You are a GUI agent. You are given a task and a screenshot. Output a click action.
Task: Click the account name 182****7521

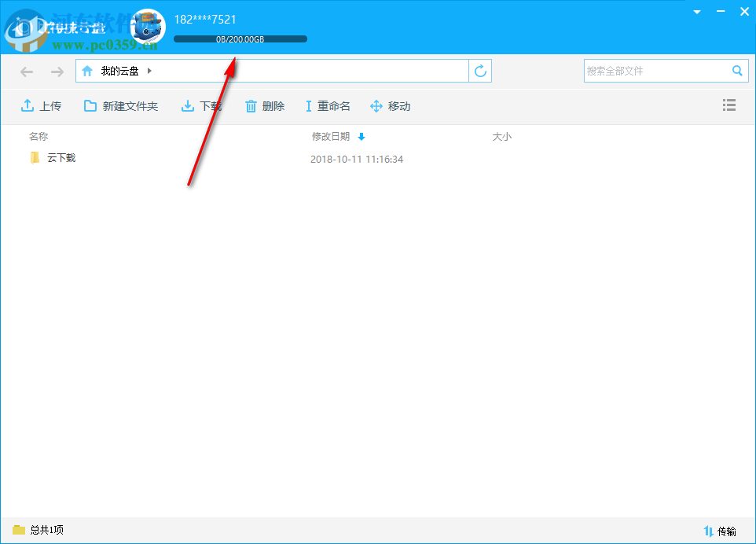(x=205, y=20)
